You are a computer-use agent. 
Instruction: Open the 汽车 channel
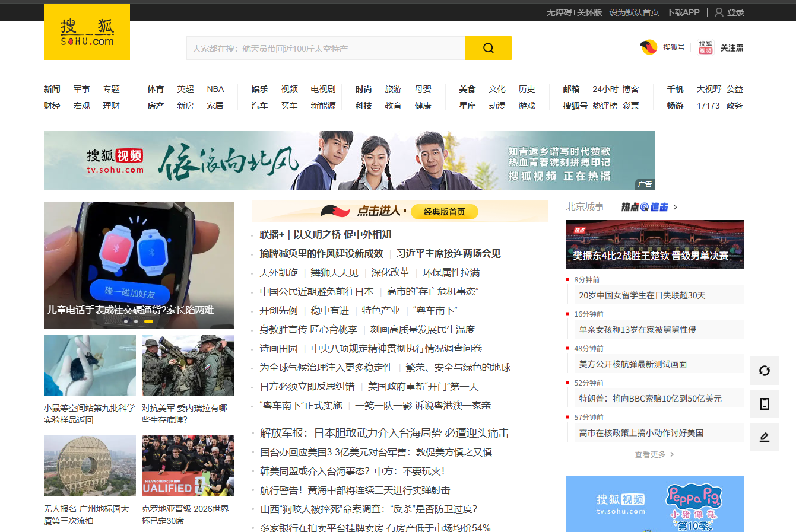[259, 106]
